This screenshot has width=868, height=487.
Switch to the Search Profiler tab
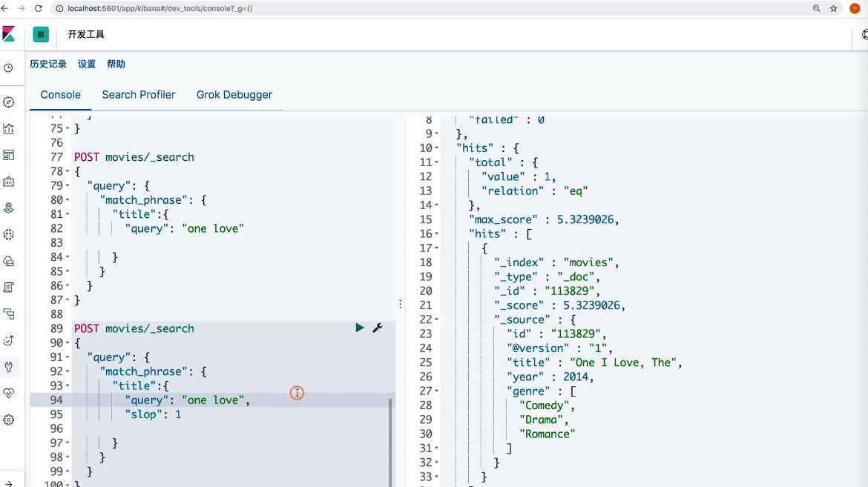[139, 95]
